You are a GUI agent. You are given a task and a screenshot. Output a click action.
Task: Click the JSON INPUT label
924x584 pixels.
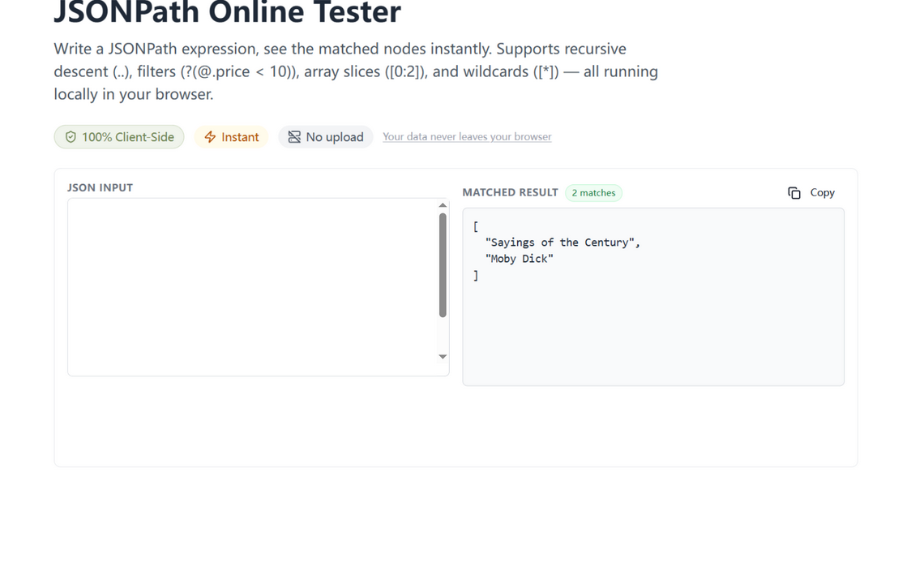100,187
